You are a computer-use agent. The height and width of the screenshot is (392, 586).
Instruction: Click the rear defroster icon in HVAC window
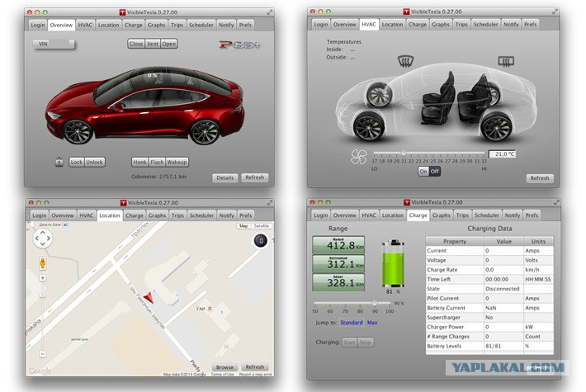point(506,61)
